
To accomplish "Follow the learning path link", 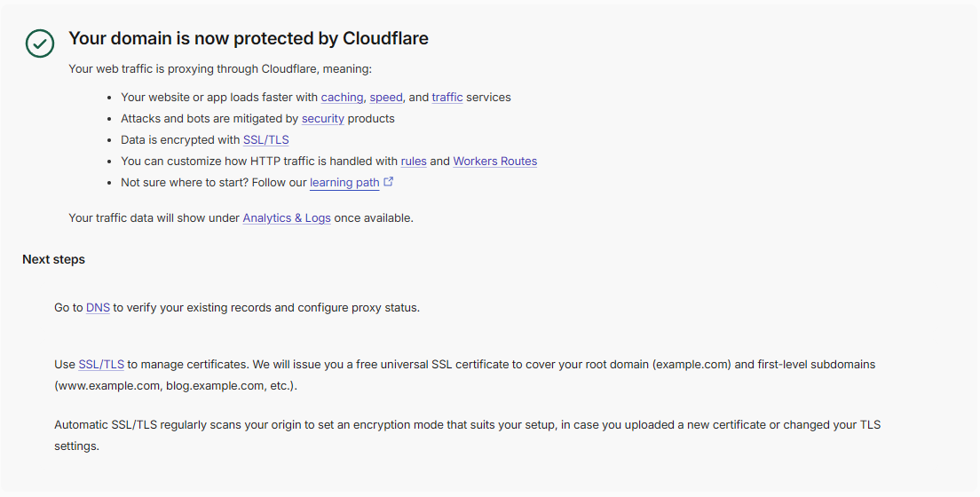I will [x=344, y=183].
